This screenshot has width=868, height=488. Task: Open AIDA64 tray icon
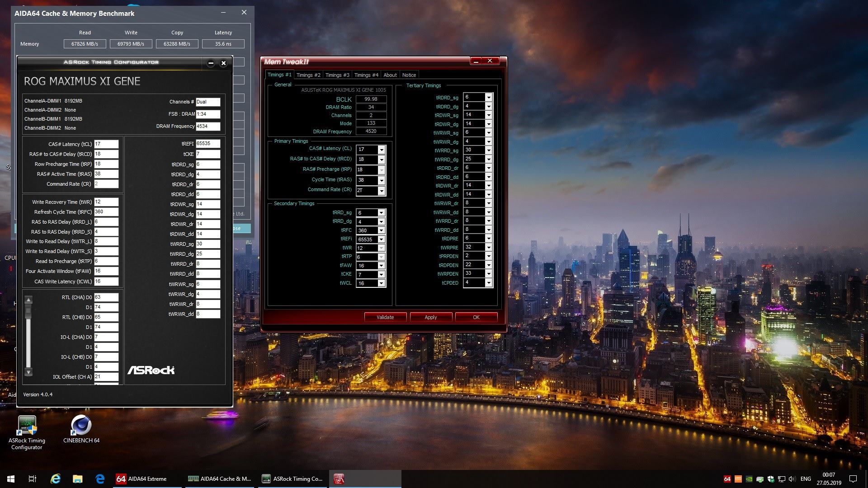pyautogui.click(x=727, y=479)
